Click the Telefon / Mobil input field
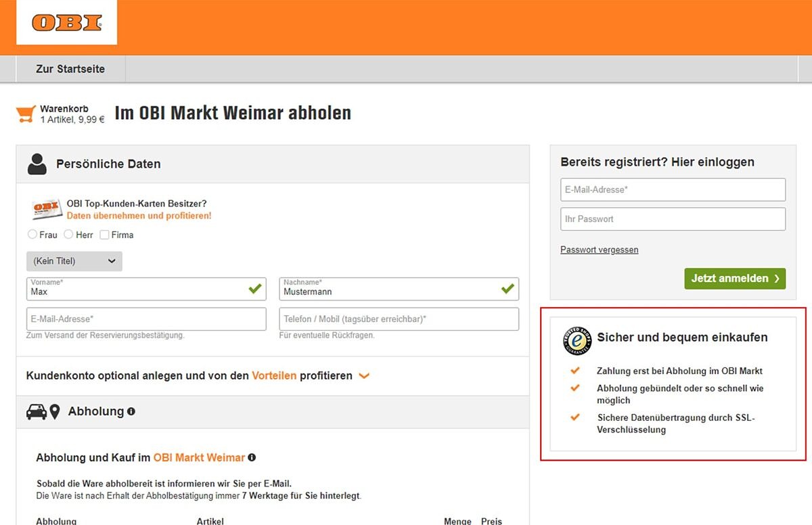The height and width of the screenshot is (525, 812). click(399, 319)
